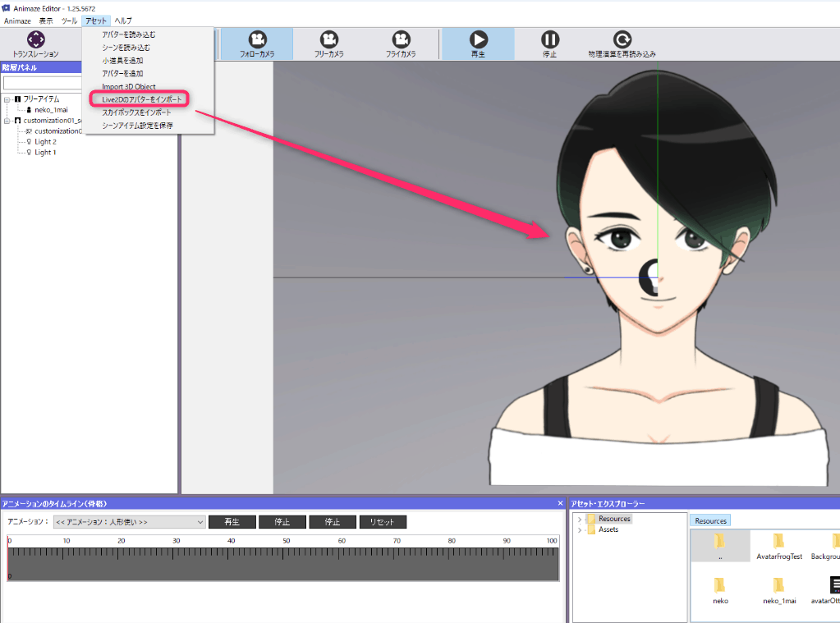Image resolution: width=840 pixels, height=623 pixels.
Task: Click the timeline 再生 button
Action: click(232, 522)
